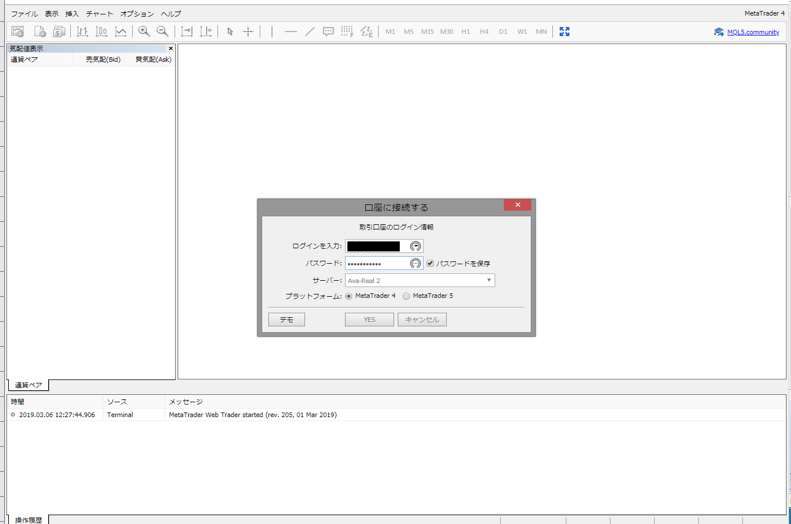Select the M1 timeframe
Image resolution: width=791 pixels, height=524 pixels.
(390, 32)
